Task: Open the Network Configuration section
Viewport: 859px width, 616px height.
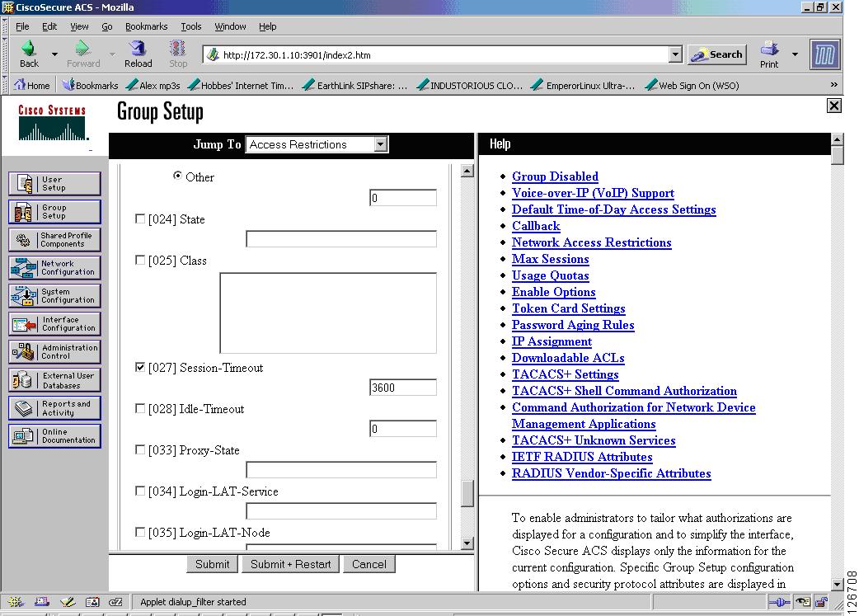Action: [54, 267]
